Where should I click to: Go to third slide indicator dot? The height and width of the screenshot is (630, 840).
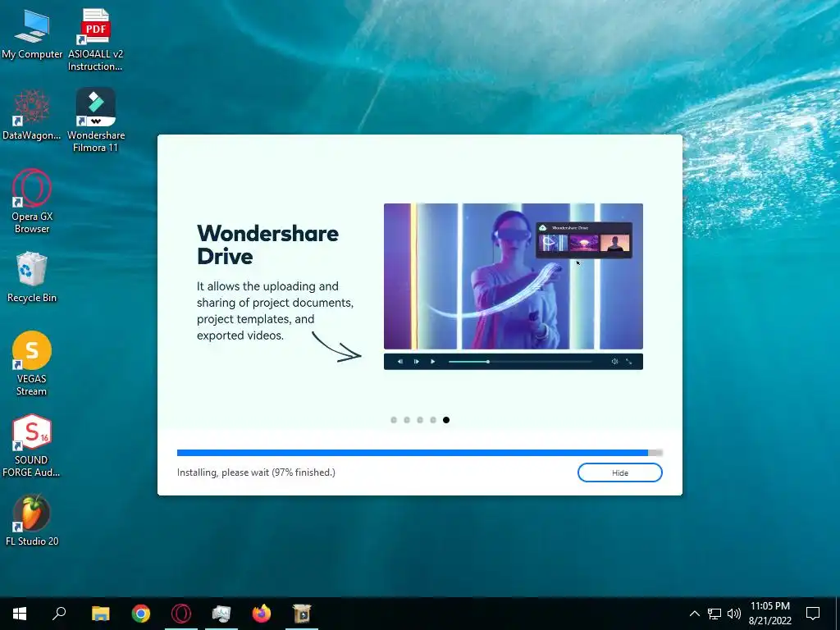click(420, 420)
